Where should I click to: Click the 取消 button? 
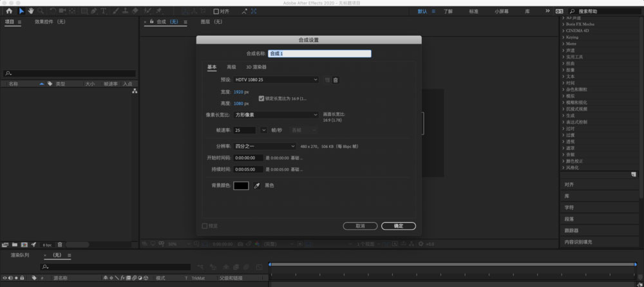pyautogui.click(x=360, y=226)
